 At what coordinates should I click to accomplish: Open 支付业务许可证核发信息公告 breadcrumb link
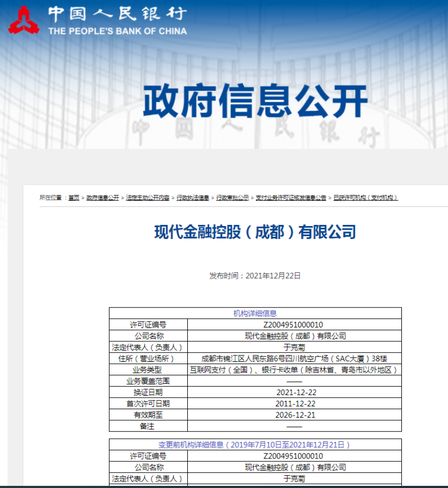pos(291,198)
